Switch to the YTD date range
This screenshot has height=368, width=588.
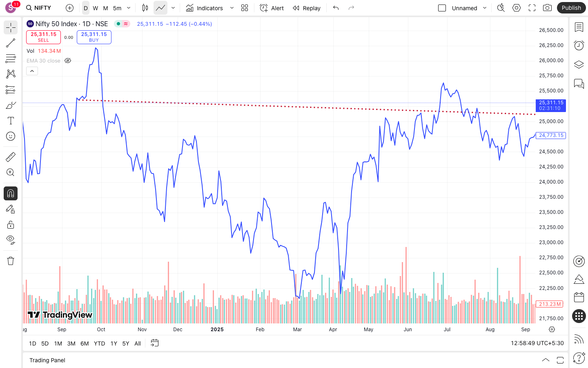pyautogui.click(x=99, y=343)
